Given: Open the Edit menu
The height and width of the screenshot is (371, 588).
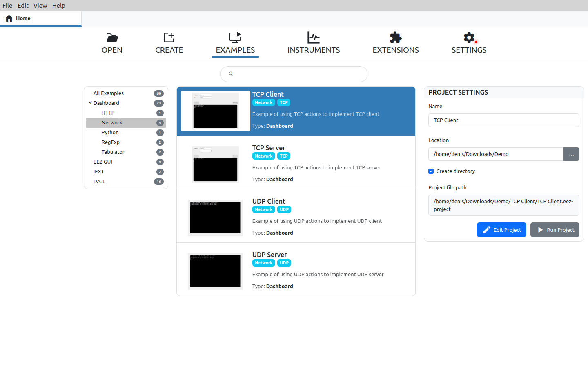Looking at the screenshot, I should (x=23, y=6).
